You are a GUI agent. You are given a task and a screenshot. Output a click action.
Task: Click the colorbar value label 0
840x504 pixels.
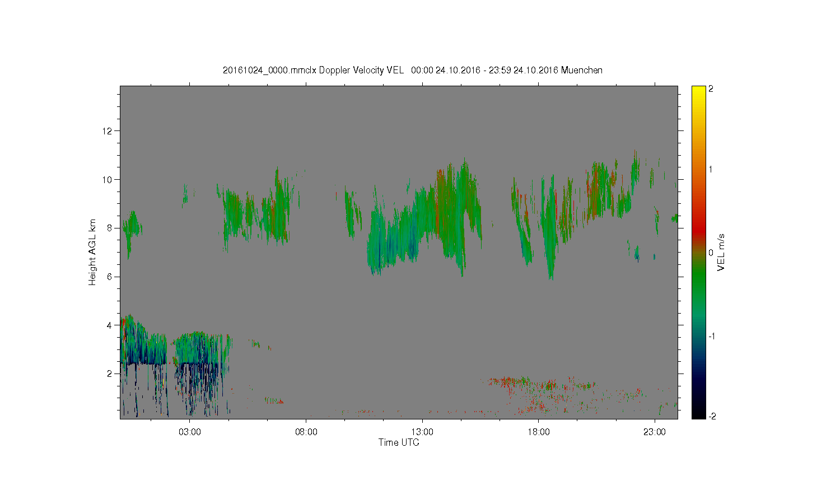[711, 253]
